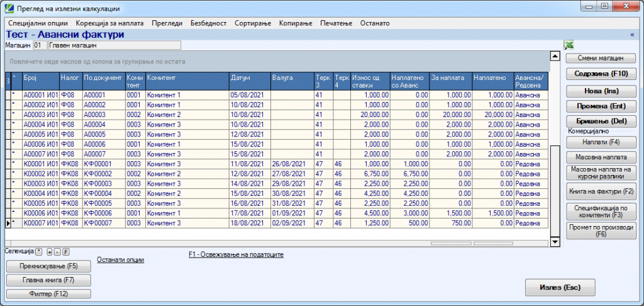Click the grid column chooser icon
This screenshot has width=644, height=306.
8,81
